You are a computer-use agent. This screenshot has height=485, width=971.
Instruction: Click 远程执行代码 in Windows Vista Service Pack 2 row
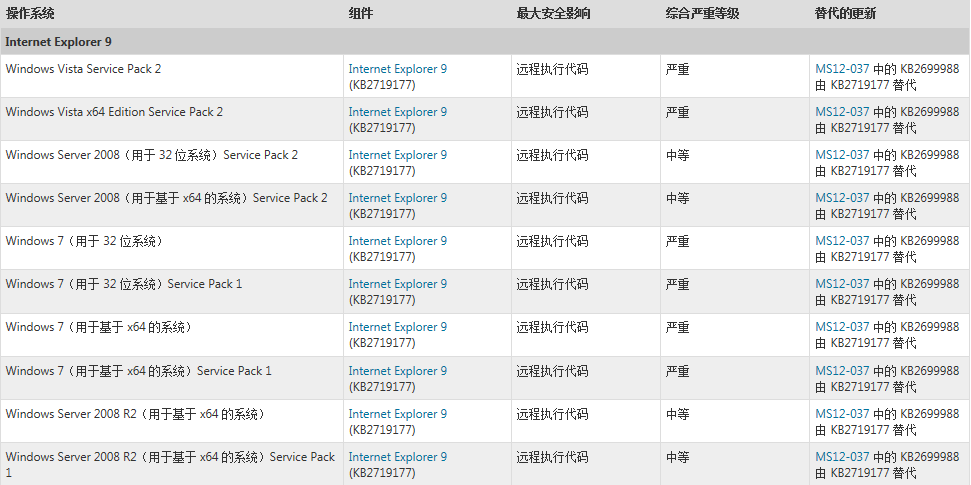[x=552, y=69]
